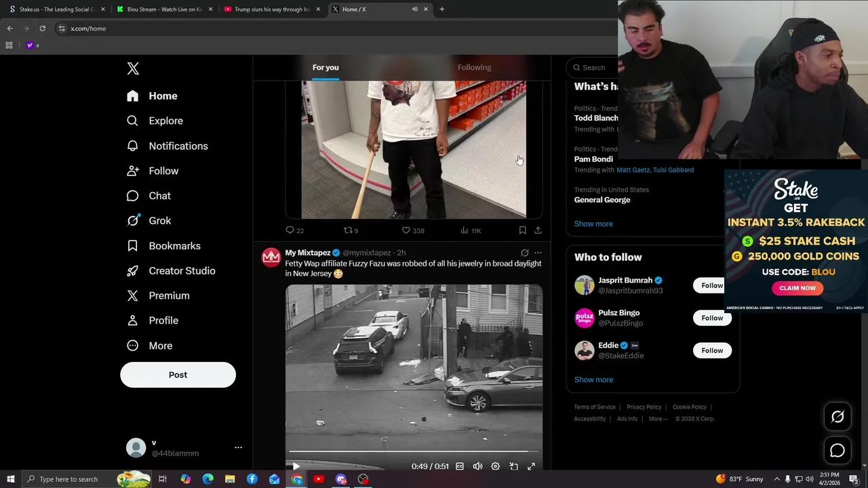Open the More menu in sidebar
This screenshot has width=868, height=488.
pyautogui.click(x=149, y=346)
